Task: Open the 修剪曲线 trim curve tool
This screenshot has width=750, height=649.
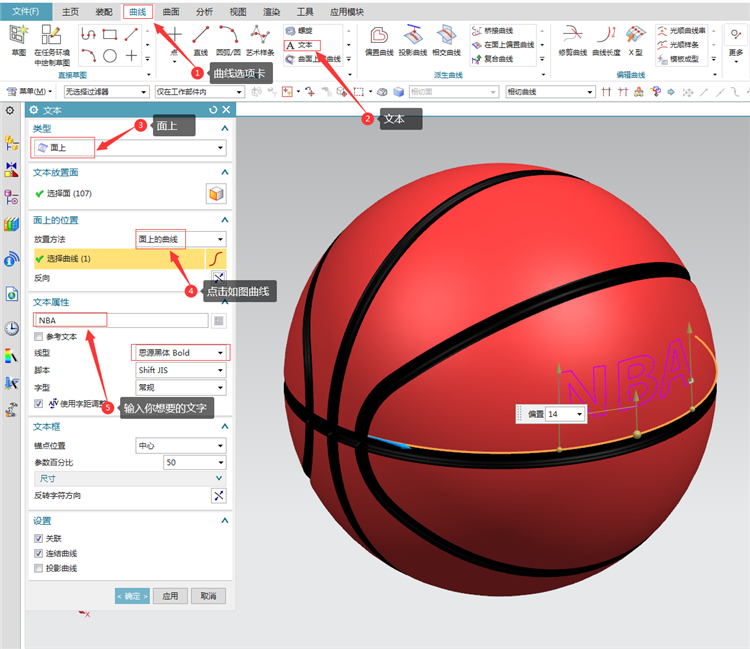Action: [573, 42]
